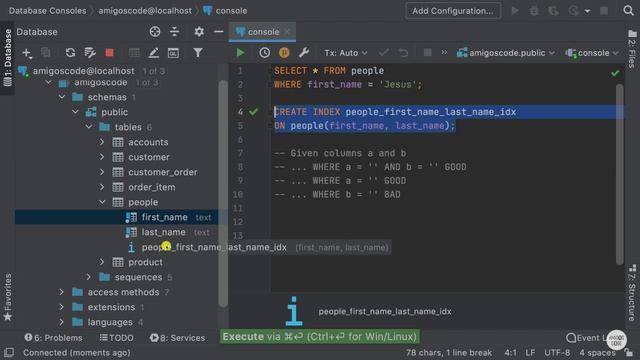Open the amigoscode.public schema dropdown

tap(506, 53)
